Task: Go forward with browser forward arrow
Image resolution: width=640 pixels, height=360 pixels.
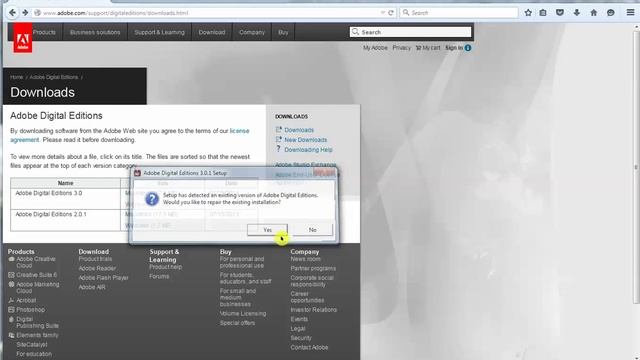Action: tap(25, 13)
